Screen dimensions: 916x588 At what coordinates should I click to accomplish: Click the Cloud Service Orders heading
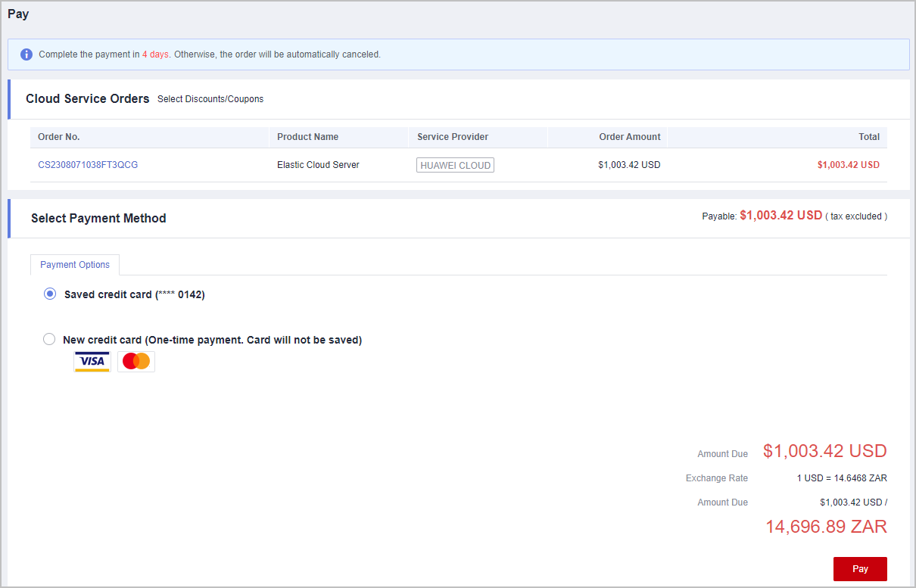click(88, 99)
